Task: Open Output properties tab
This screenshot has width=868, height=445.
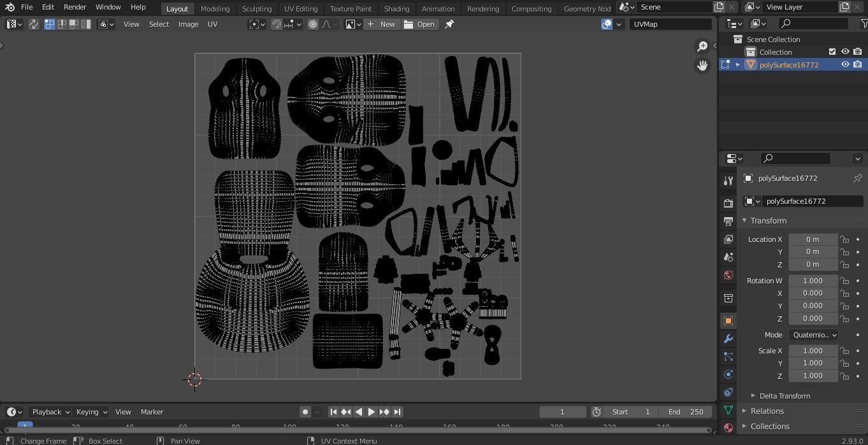Action: tap(728, 221)
